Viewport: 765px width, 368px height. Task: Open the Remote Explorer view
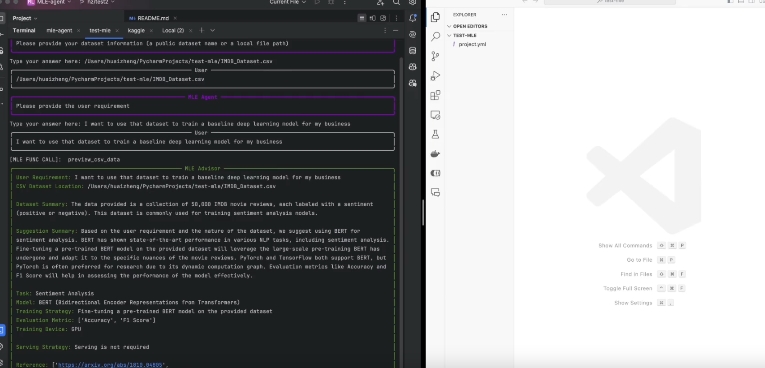click(435, 115)
